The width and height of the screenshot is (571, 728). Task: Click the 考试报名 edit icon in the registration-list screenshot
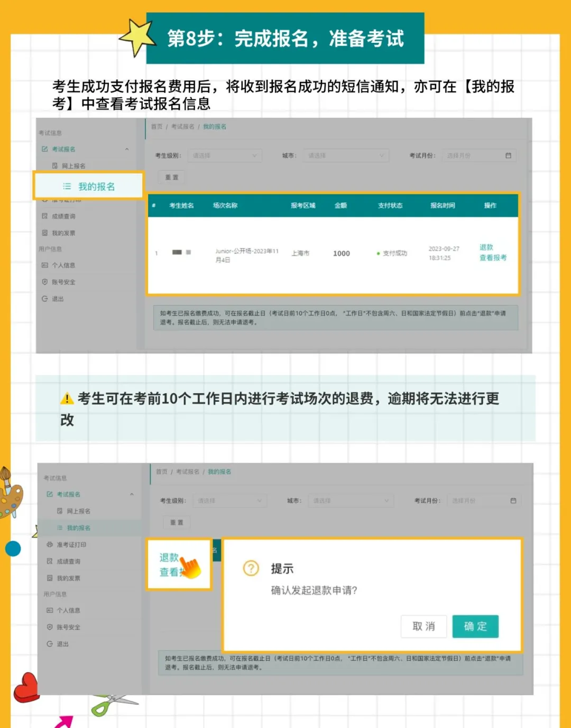[x=45, y=149]
